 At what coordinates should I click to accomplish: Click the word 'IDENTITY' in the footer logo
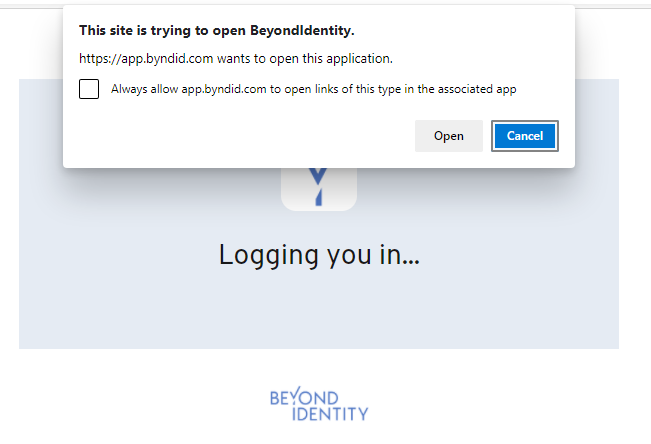pyautogui.click(x=331, y=413)
